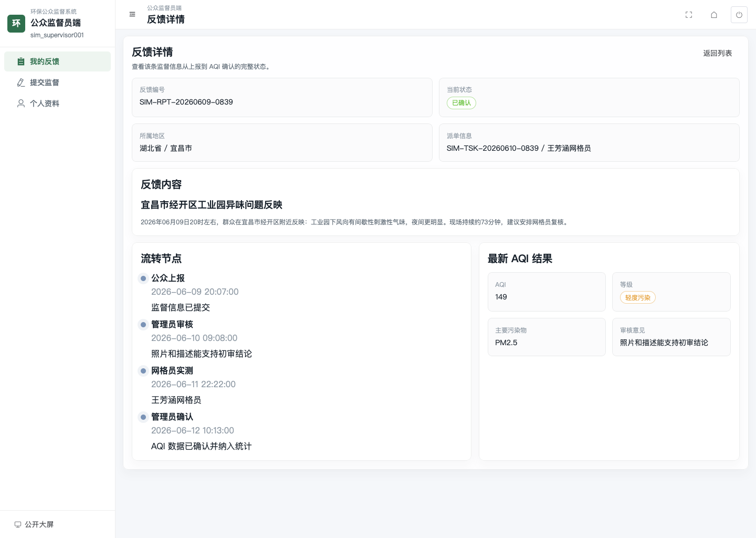Click the 公开大屏 monitor icon
This screenshot has height=538, width=756.
pos(18,524)
